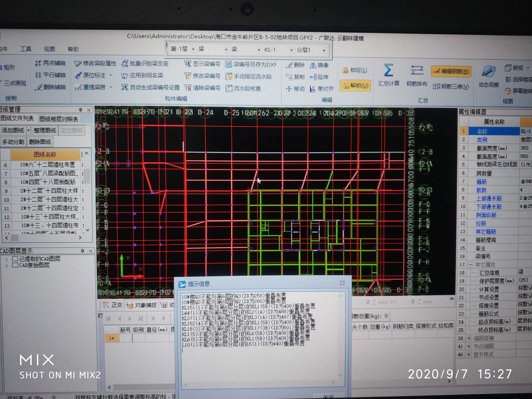
Task: Click the 删除图纸 button
Action: (40, 142)
